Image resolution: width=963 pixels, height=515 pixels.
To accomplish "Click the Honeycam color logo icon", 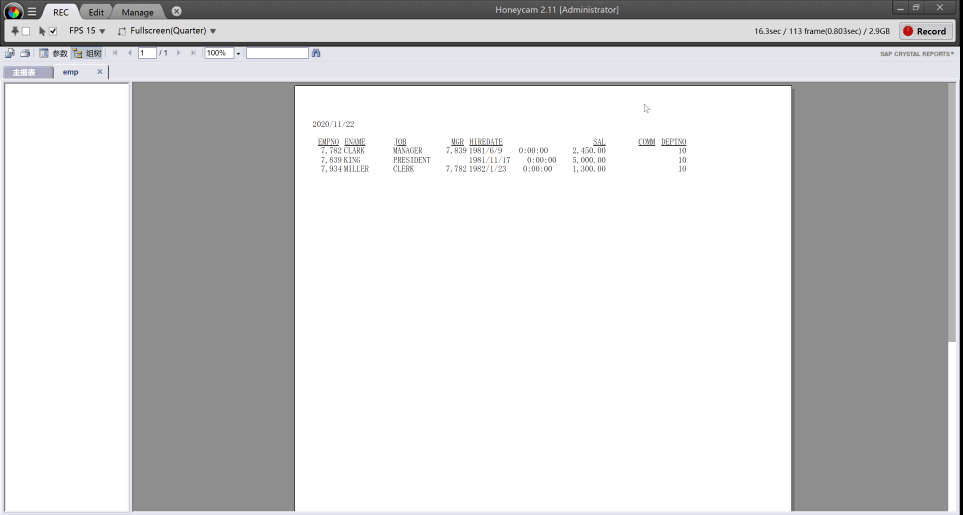I will [x=13, y=11].
